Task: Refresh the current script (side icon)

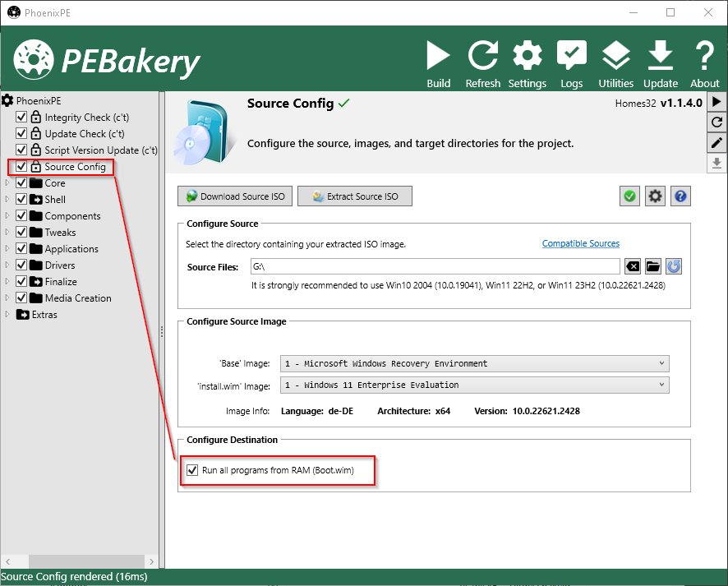Action: (x=716, y=122)
